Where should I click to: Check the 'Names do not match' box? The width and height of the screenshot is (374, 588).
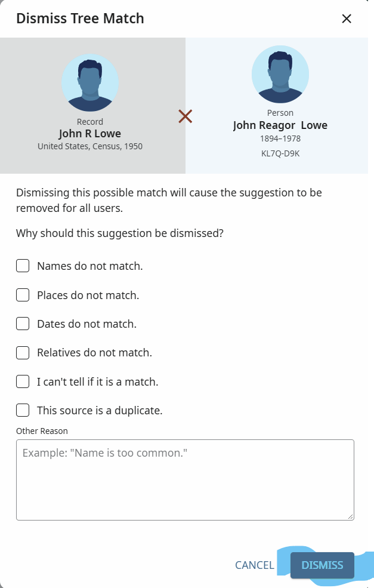(x=23, y=266)
